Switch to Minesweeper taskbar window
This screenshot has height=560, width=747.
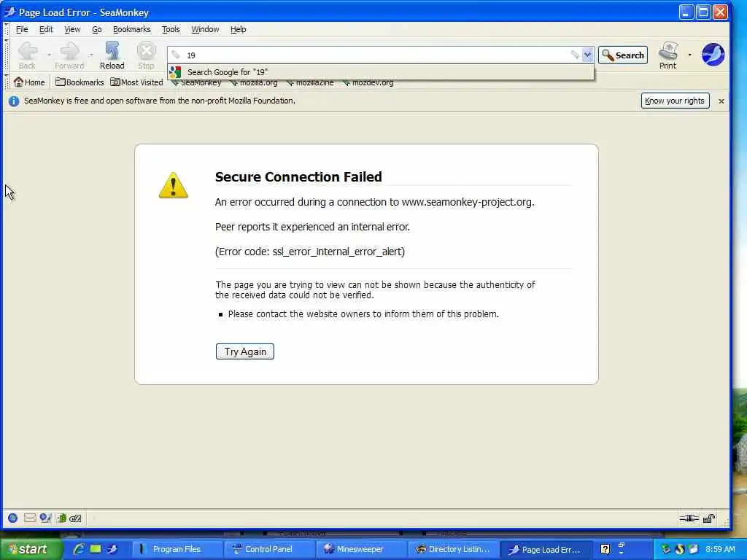tap(361, 549)
